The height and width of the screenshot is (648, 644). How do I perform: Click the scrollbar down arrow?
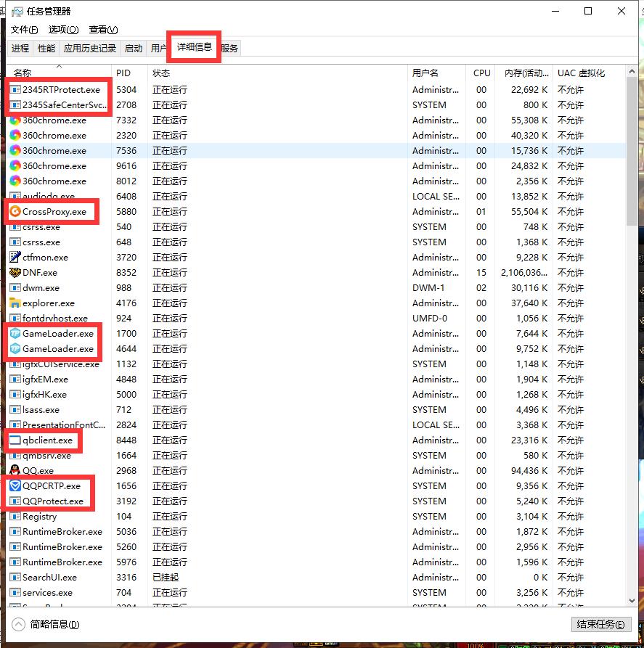632,601
